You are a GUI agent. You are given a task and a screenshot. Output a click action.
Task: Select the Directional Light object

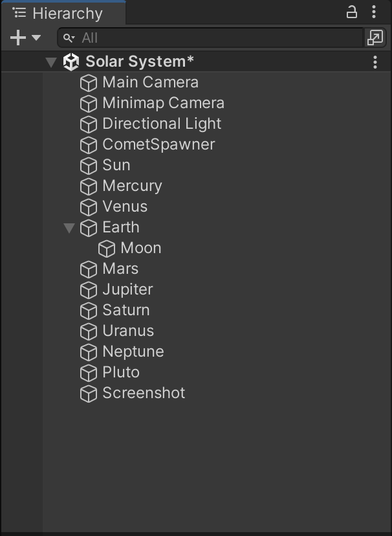[x=196, y=124]
